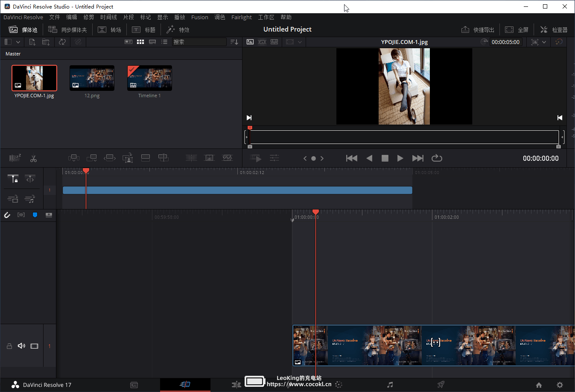Toggle timeline snapping magnet icon
This screenshot has height=392, width=575.
coord(7,215)
